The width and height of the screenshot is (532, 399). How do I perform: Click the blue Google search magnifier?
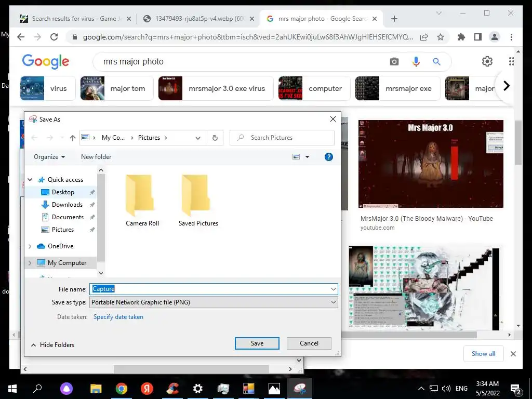(436, 62)
